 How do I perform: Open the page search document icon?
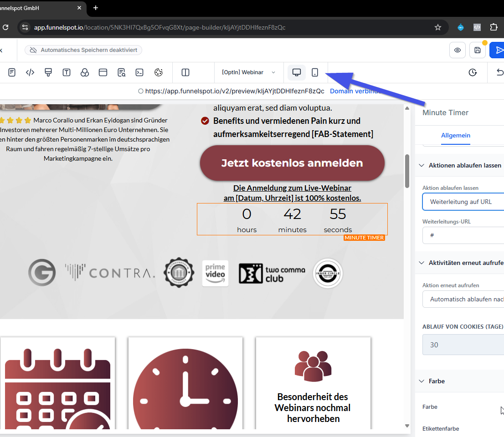tap(121, 72)
